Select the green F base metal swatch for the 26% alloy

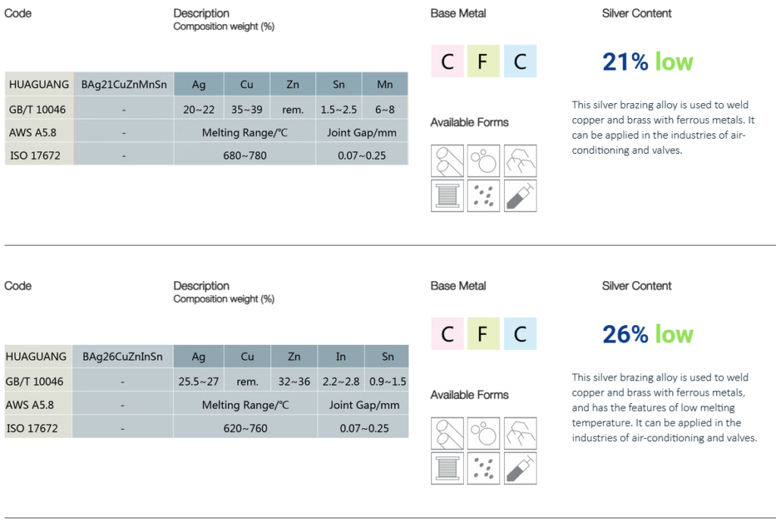[483, 334]
